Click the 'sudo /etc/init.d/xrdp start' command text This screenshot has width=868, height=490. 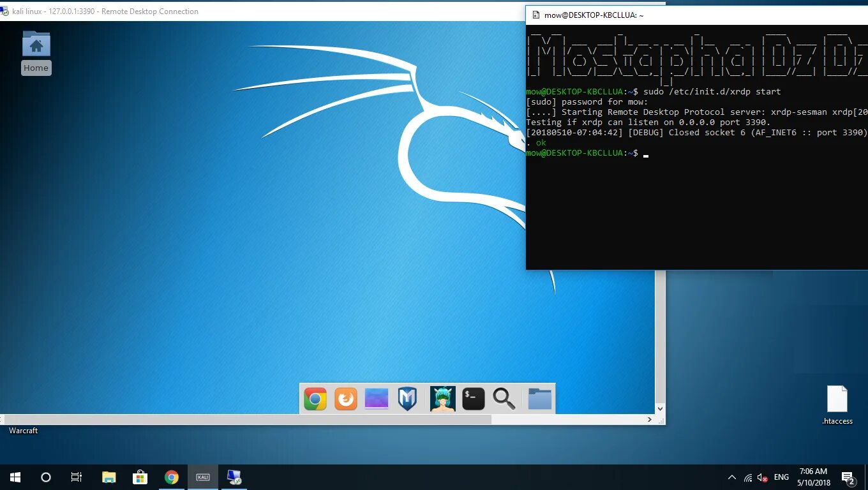[712, 92]
